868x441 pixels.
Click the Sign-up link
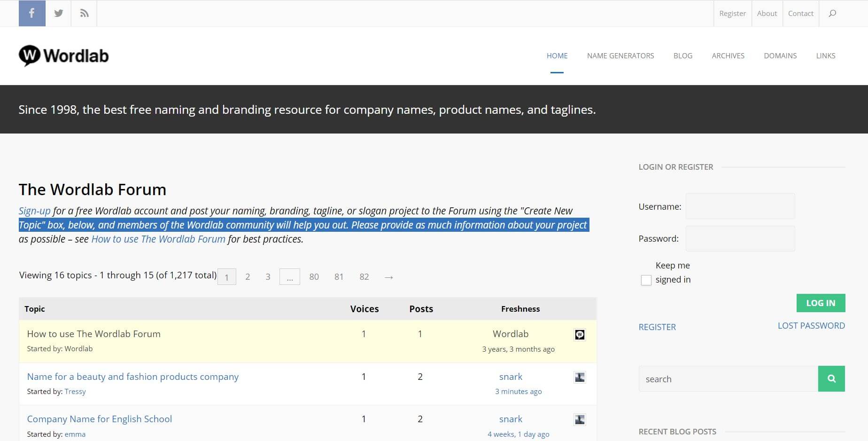tap(34, 211)
